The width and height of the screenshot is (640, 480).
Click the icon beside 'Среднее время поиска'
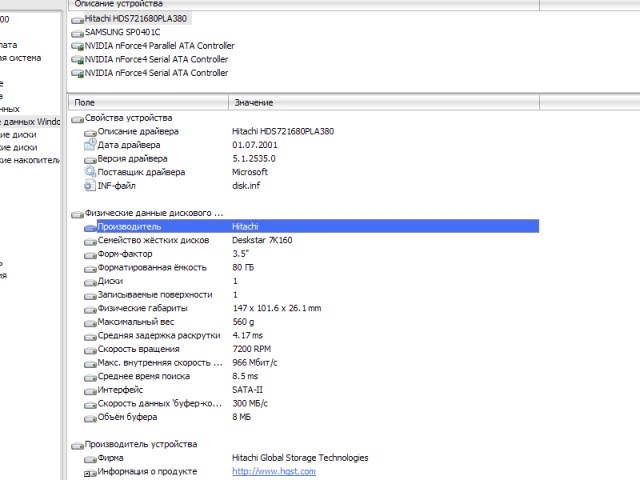pos(90,378)
